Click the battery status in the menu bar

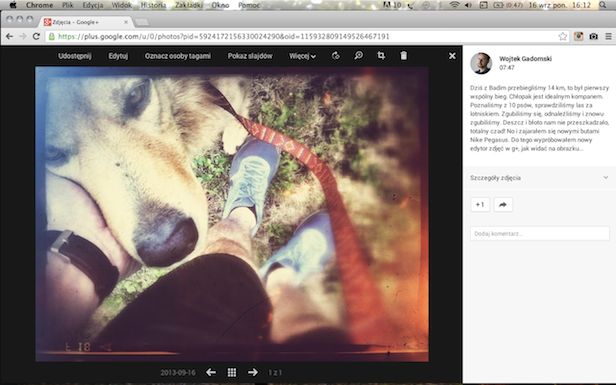coord(508,5)
